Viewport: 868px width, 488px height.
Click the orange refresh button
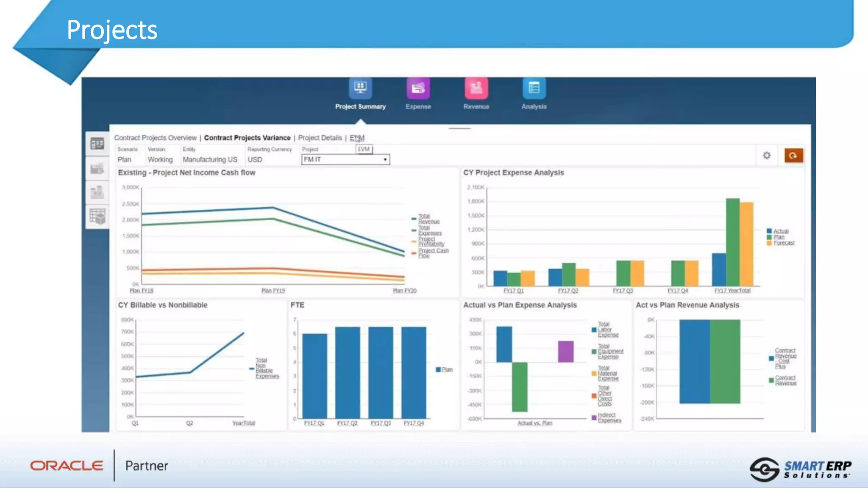793,155
